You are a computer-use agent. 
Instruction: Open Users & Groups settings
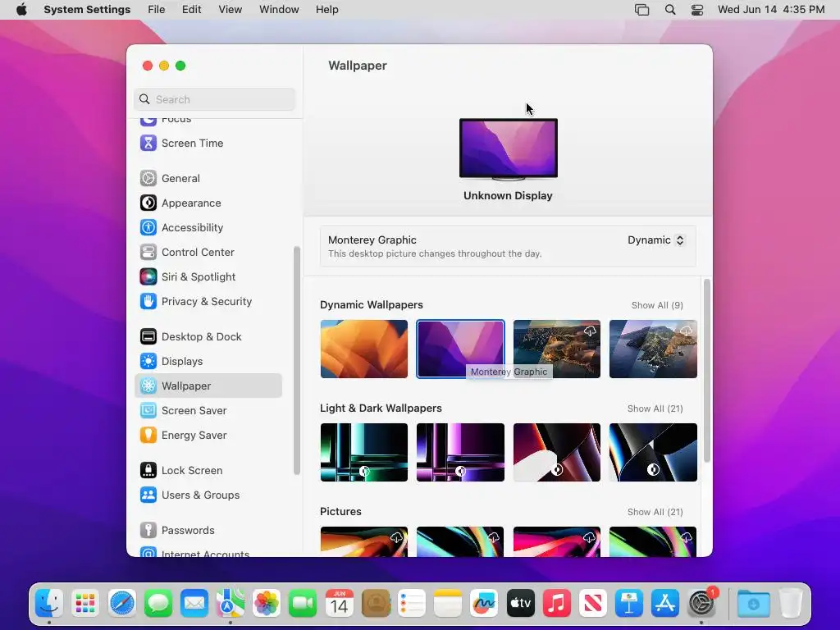pyautogui.click(x=208, y=495)
